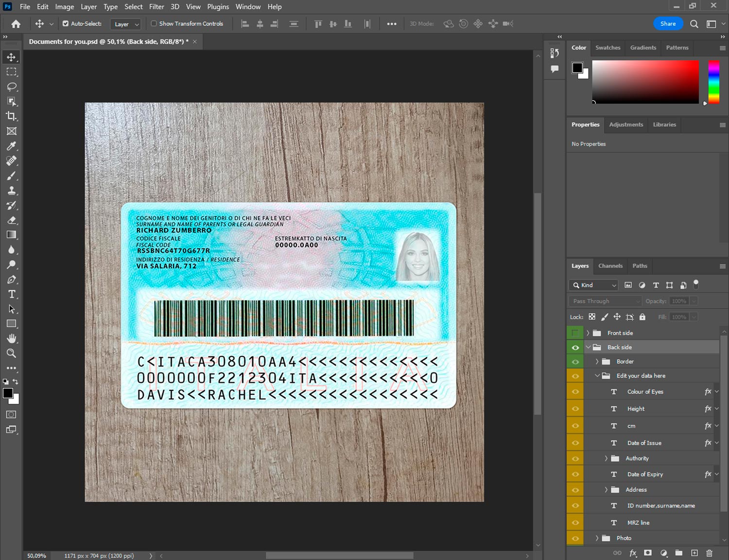This screenshot has width=729, height=560.
Task: Activate the Clone Stamp tool
Action: coord(12,191)
